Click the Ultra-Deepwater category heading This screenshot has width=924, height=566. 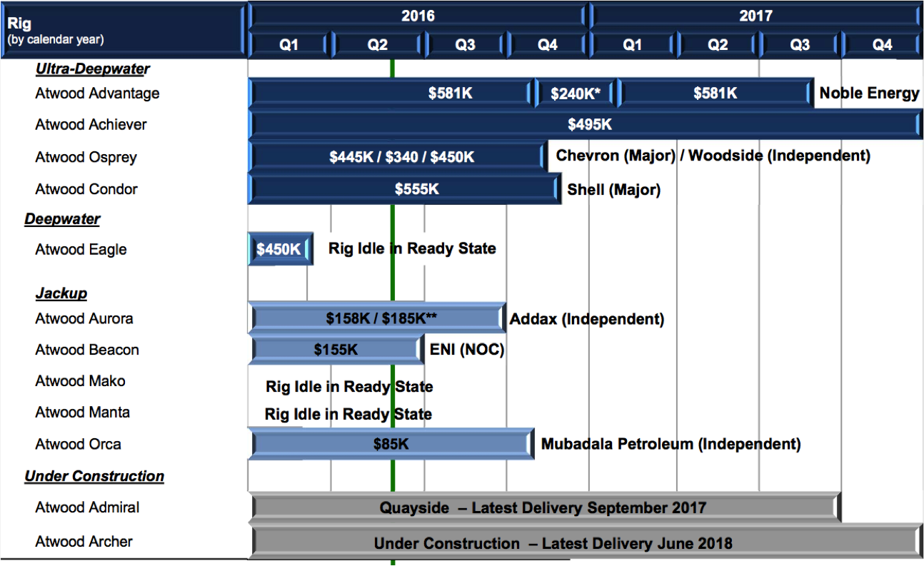tap(93, 69)
